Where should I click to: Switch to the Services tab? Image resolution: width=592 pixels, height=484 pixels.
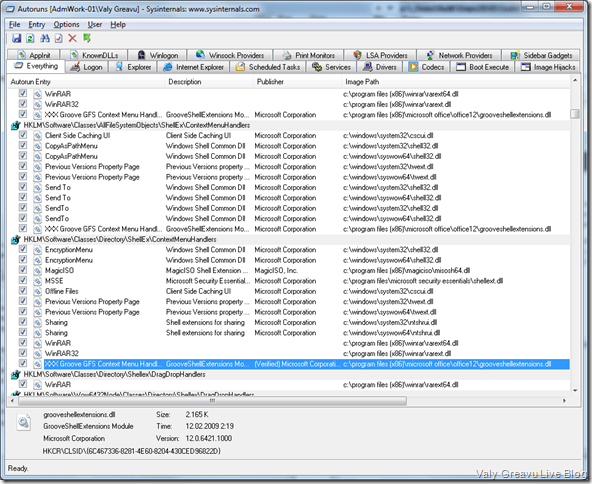(331, 67)
